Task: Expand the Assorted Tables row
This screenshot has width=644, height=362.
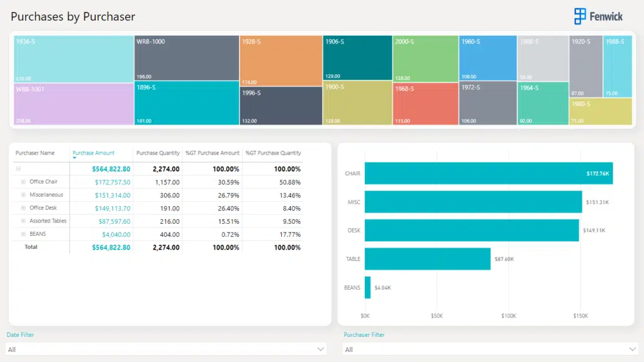Action: (23, 221)
